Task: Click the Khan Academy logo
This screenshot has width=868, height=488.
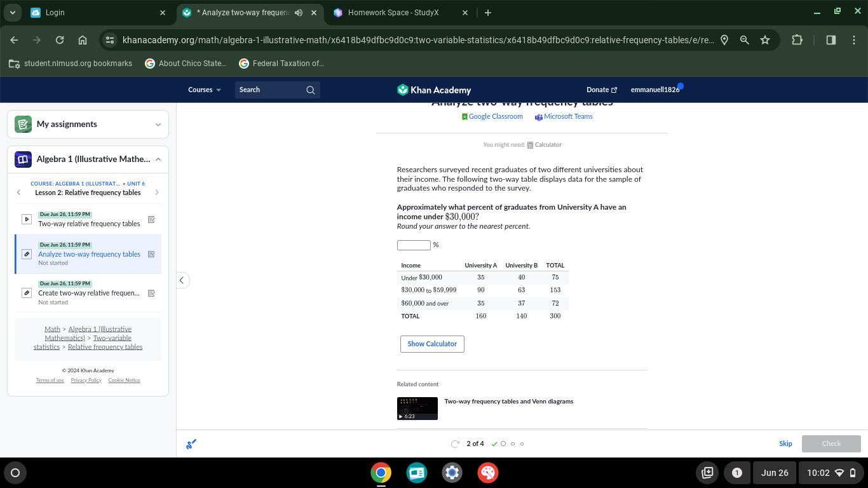Action: pyautogui.click(x=434, y=90)
